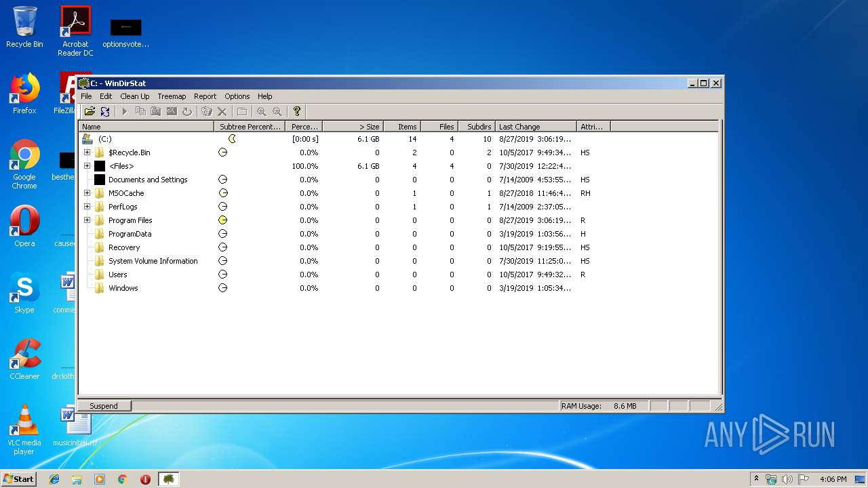Viewport: 868px width, 488px height.
Task: Show hidden tray icons arrow
Action: click(756, 479)
